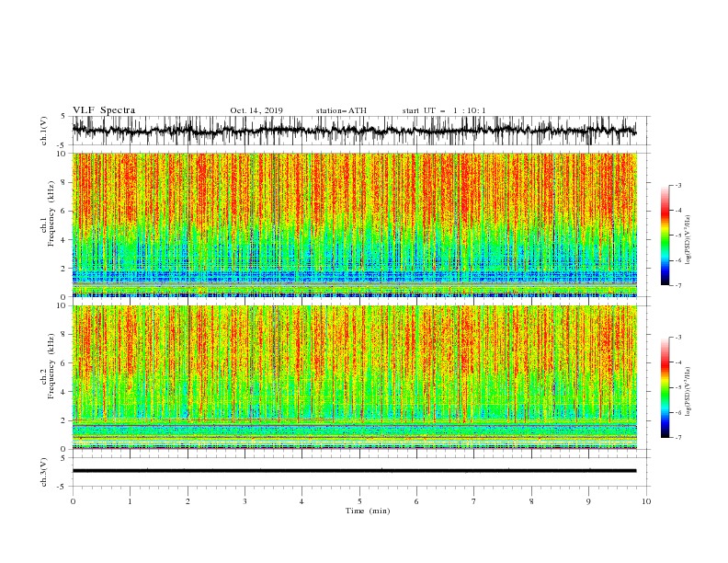Click the "8" kHz tick on ch.1 axis
The height and width of the screenshot is (563, 728).
[64, 182]
